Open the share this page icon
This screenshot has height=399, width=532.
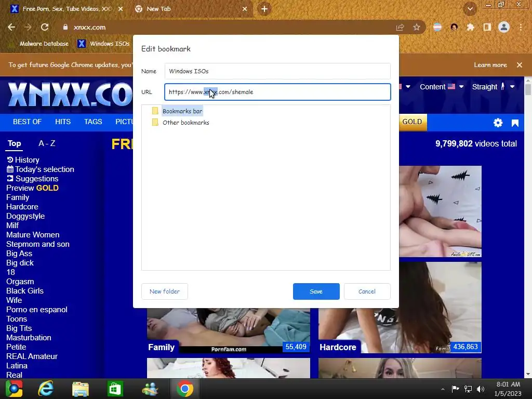(400, 27)
